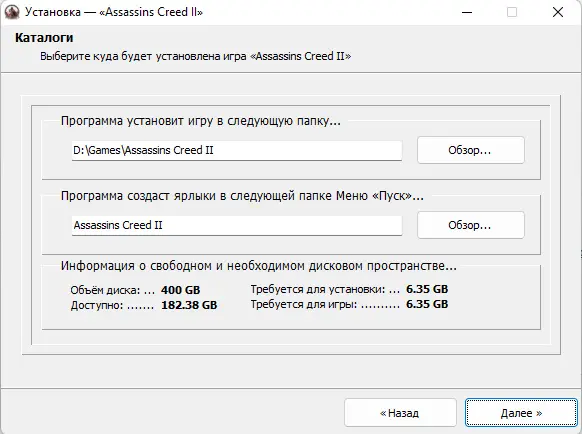Close the Установка installer window
Viewport: 582px width, 434px height.
[x=558, y=12]
